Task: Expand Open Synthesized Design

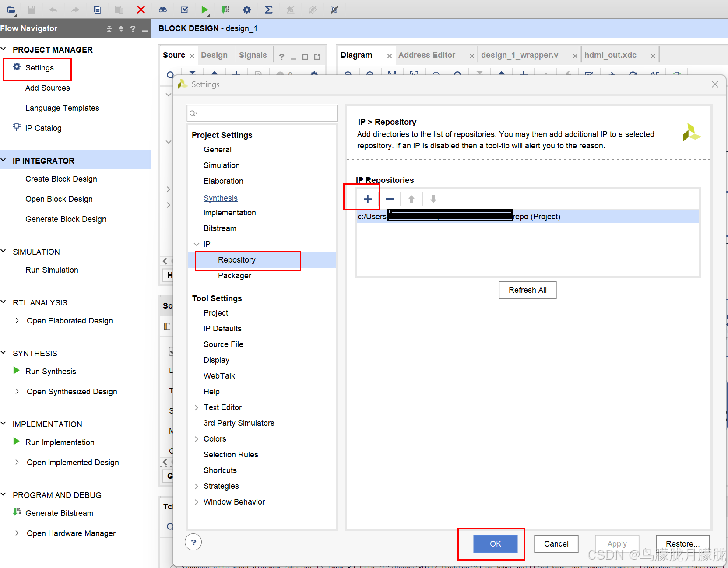Action: tap(17, 391)
